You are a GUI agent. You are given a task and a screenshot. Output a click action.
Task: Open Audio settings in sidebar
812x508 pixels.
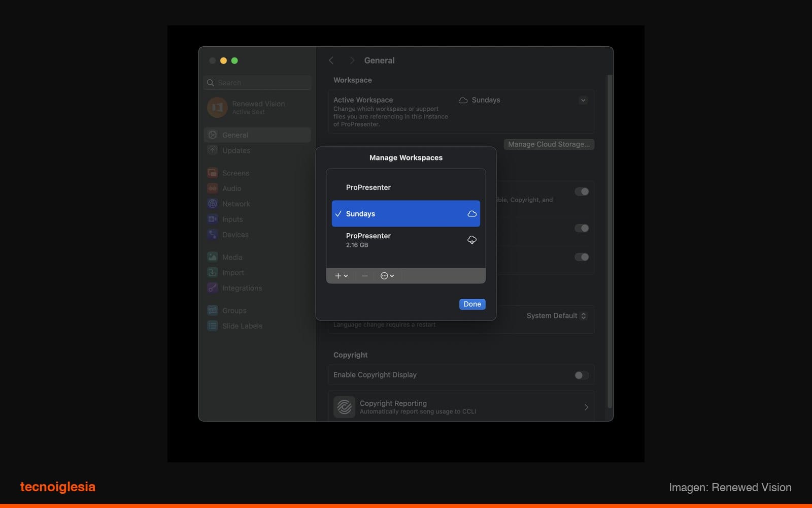pos(257,188)
